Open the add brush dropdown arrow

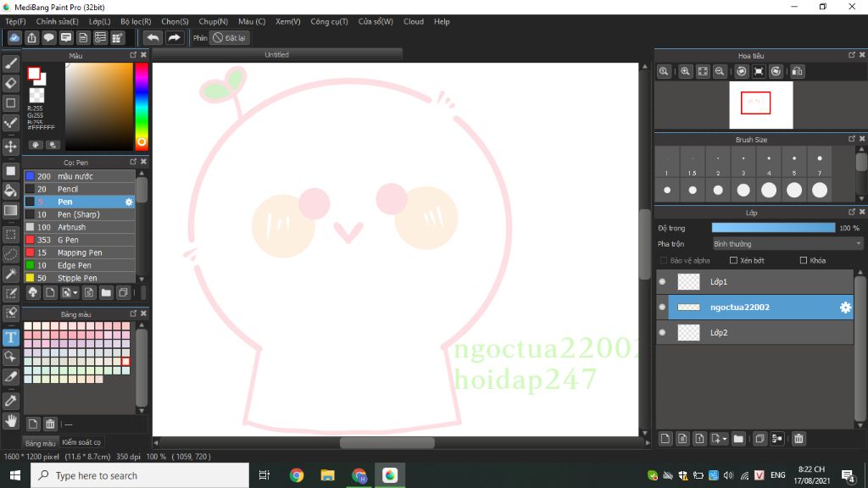(75, 292)
